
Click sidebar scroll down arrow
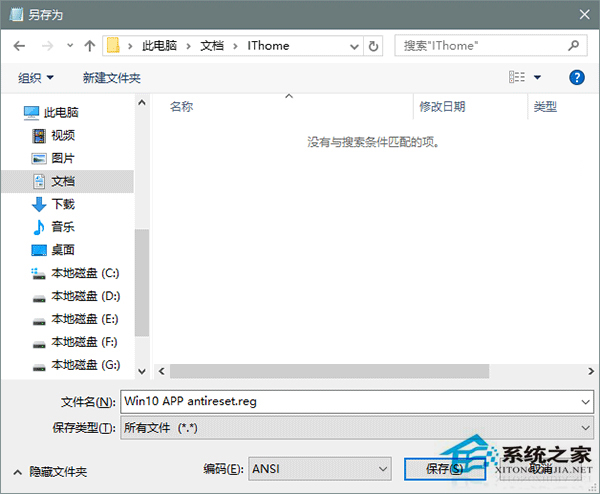(x=142, y=371)
